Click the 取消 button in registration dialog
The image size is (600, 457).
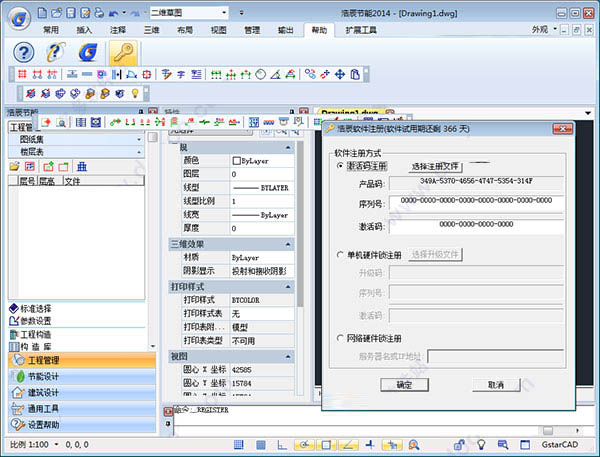[x=496, y=384]
